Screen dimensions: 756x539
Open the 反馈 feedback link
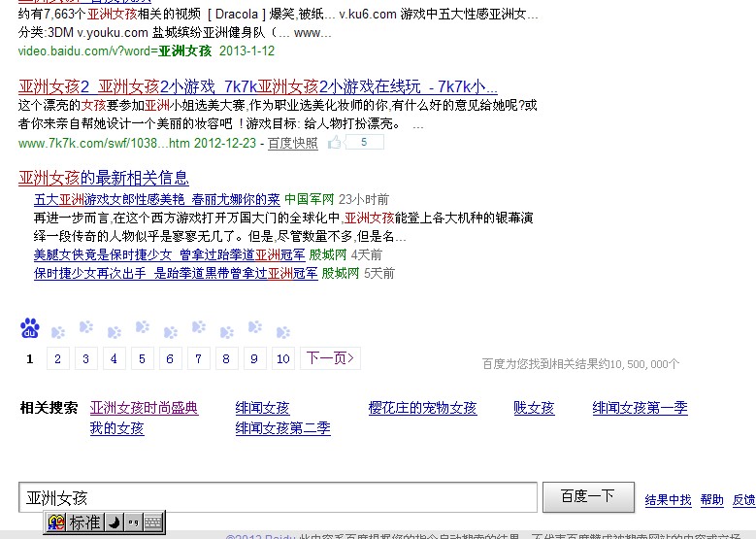pyautogui.click(x=744, y=500)
